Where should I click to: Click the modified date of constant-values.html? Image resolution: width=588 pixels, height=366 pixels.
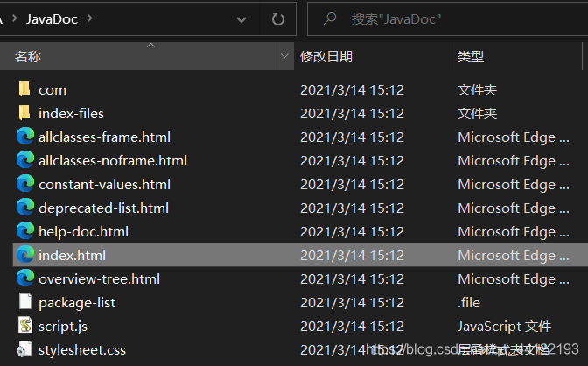tap(352, 185)
